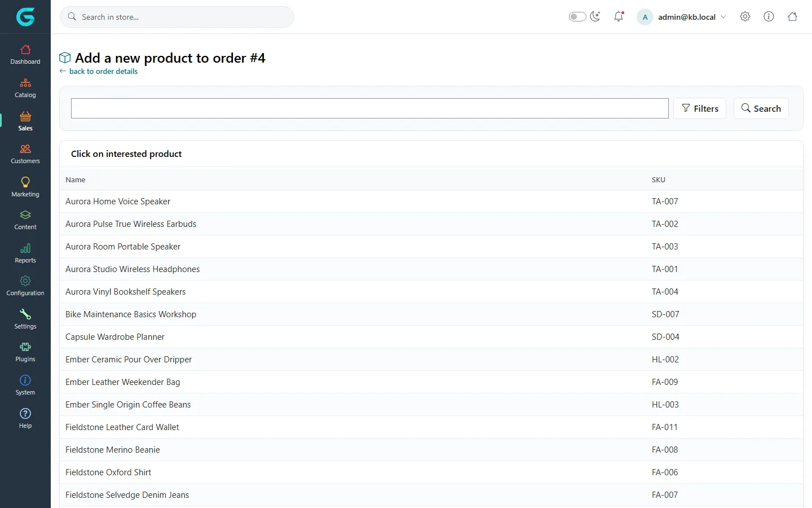The image size is (812, 508).
Task: Select Fieldstone Merino Beanie product
Action: tap(431, 450)
